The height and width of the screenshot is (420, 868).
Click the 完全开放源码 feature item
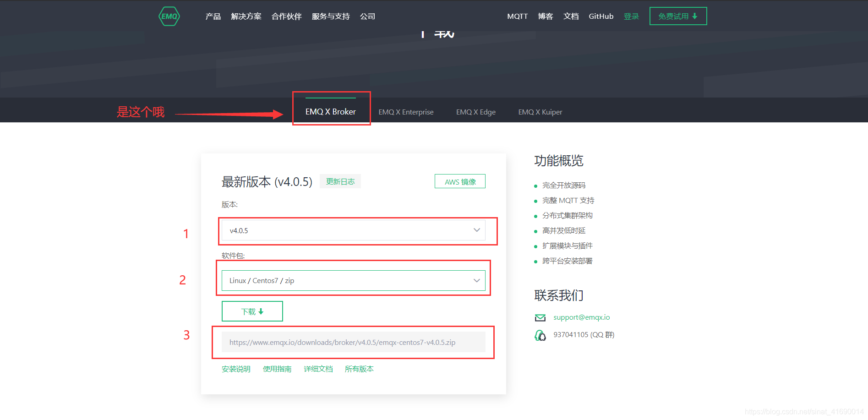point(564,185)
